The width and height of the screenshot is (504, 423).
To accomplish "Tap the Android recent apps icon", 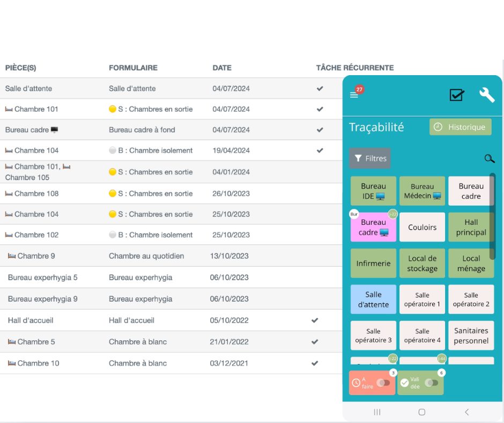I will 377,412.
